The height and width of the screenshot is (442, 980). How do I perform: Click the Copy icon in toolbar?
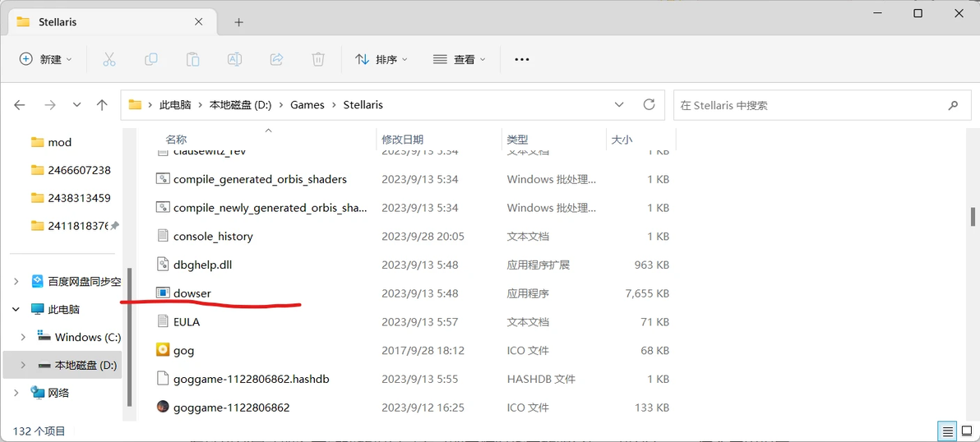click(150, 59)
